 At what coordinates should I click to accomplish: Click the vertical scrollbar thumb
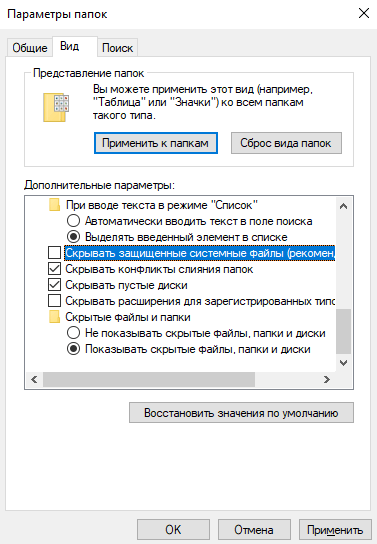coord(343,331)
